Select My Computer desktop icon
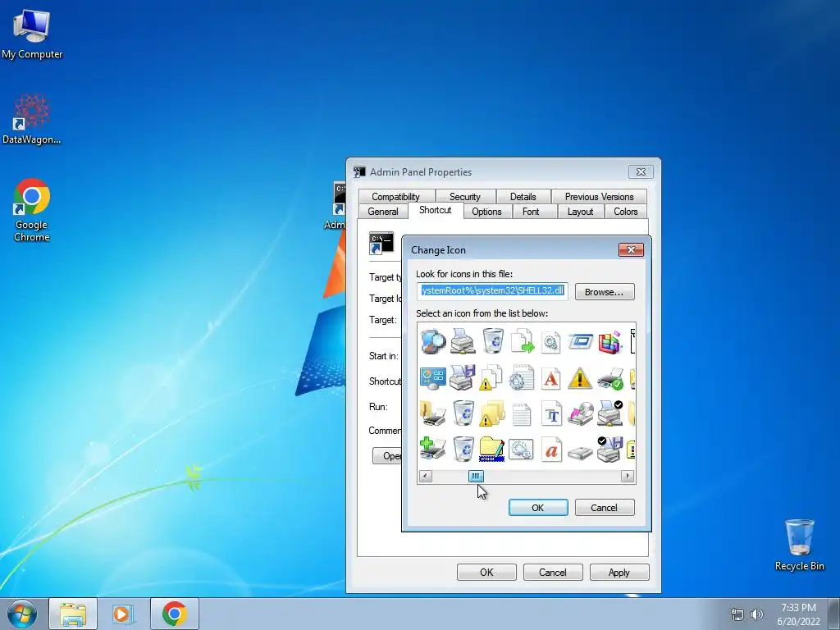The image size is (840, 630). [32, 34]
